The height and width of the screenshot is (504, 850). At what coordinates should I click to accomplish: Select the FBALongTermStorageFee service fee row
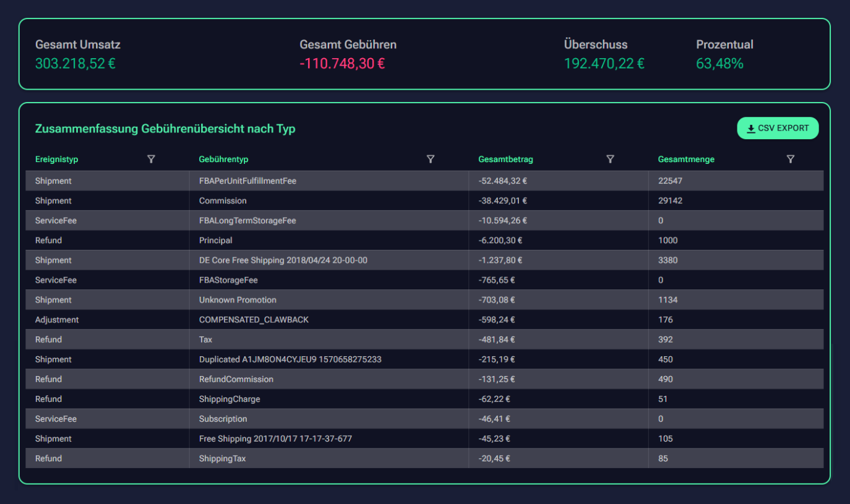247,220
